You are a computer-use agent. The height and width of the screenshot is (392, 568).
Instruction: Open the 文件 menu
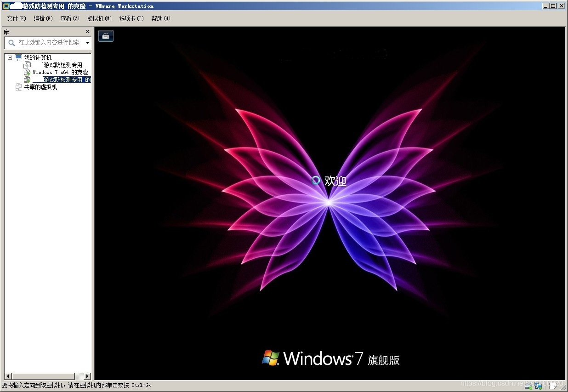pos(17,18)
